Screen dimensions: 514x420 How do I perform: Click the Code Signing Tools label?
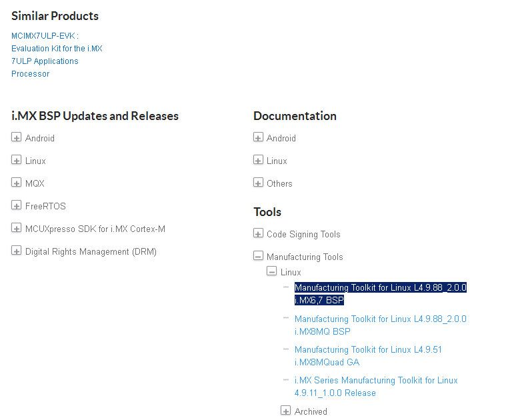tap(303, 234)
